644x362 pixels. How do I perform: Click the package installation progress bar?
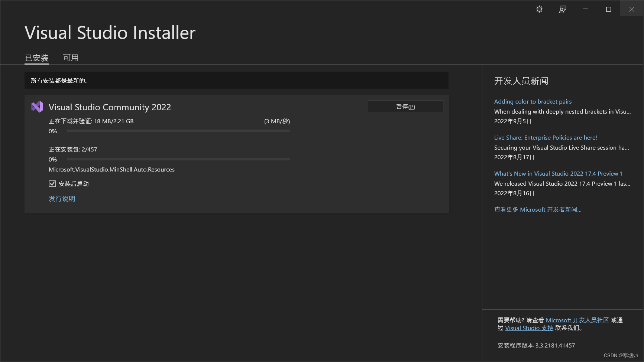(x=178, y=159)
